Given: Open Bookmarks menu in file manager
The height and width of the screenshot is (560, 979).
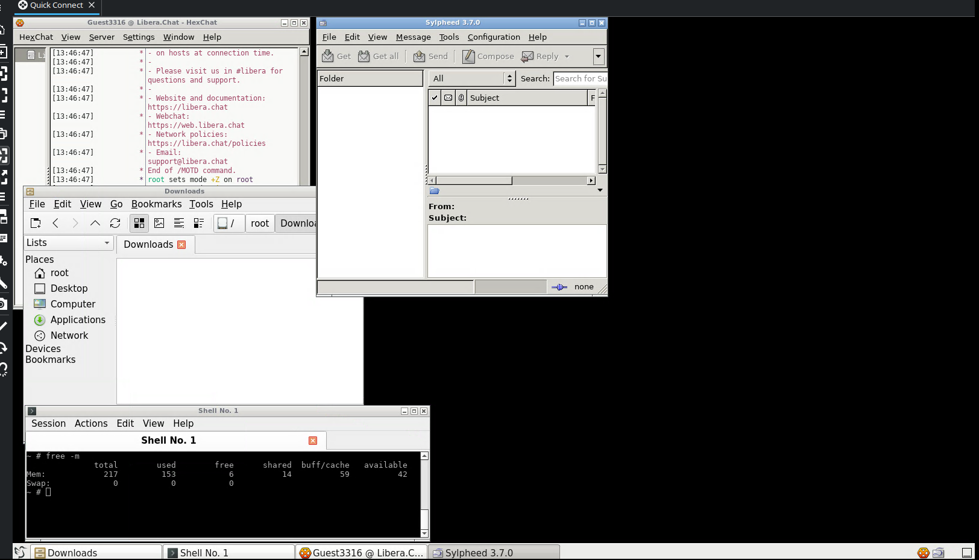Looking at the screenshot, I should (156, 204).
